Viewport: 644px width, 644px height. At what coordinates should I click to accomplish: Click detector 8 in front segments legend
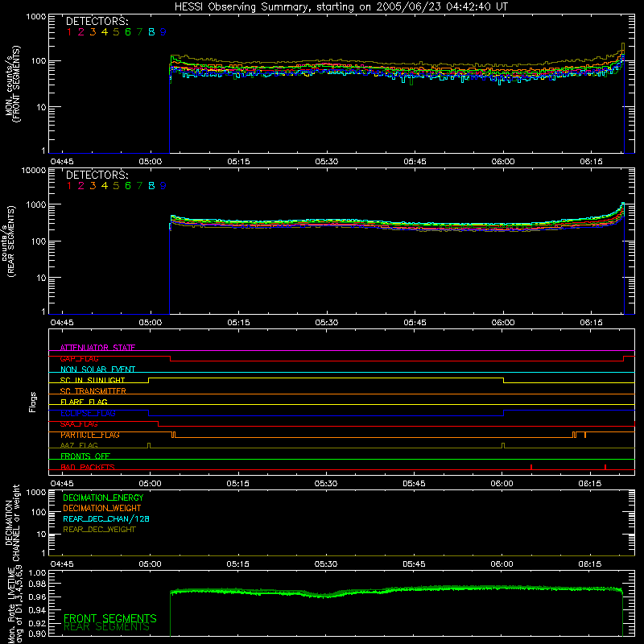coord(151,32)
